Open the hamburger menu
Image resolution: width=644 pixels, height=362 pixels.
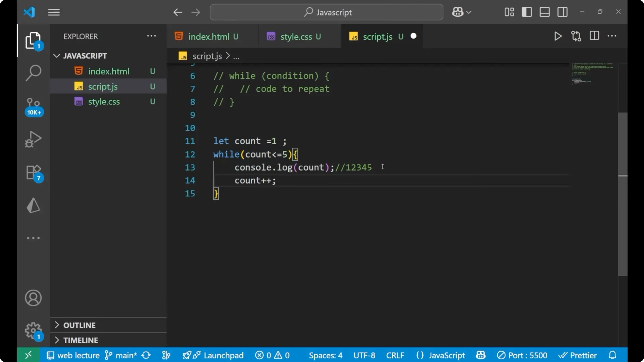(54, 12)
